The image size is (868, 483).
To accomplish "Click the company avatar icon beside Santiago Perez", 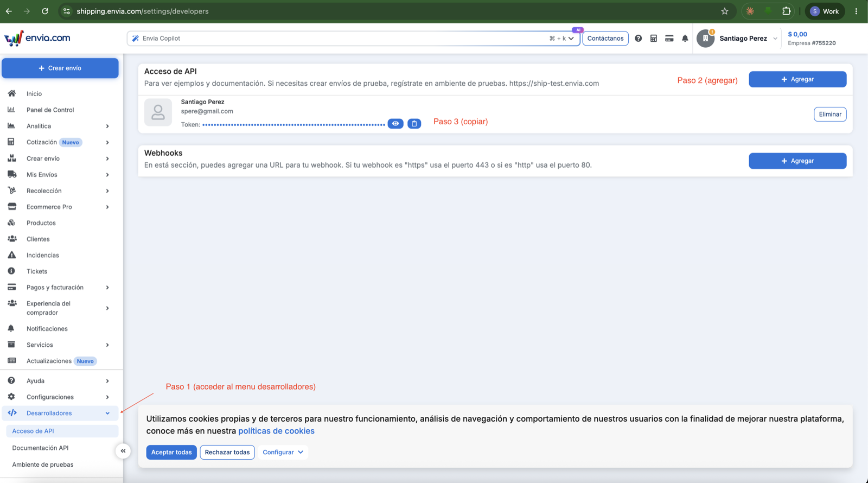I will click(x=705, y=39).
